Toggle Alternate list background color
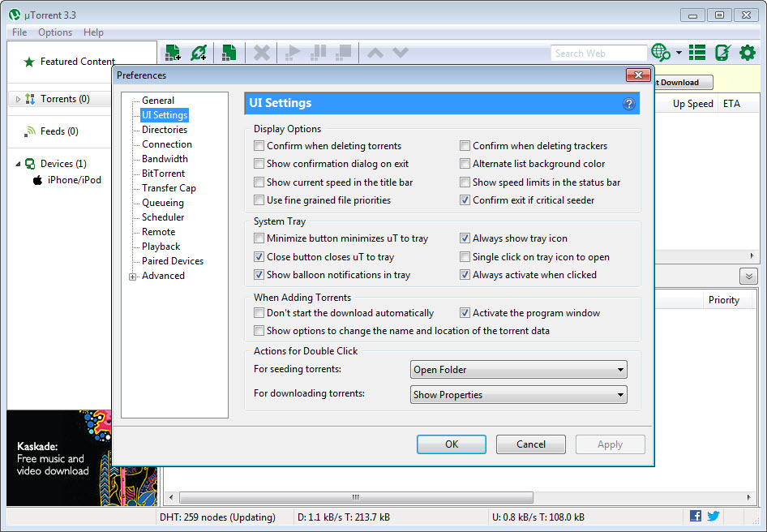The image size is (767, 532). 465,164
